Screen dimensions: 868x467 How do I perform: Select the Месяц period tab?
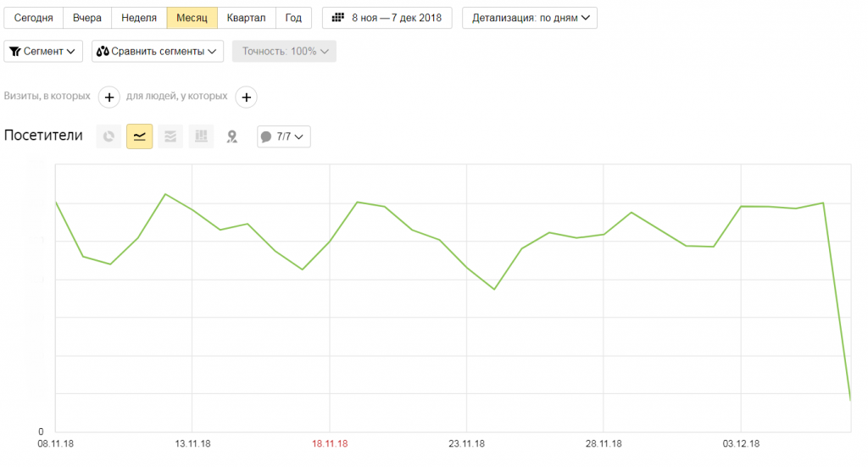pyautogui.click(x=192, y=18)
